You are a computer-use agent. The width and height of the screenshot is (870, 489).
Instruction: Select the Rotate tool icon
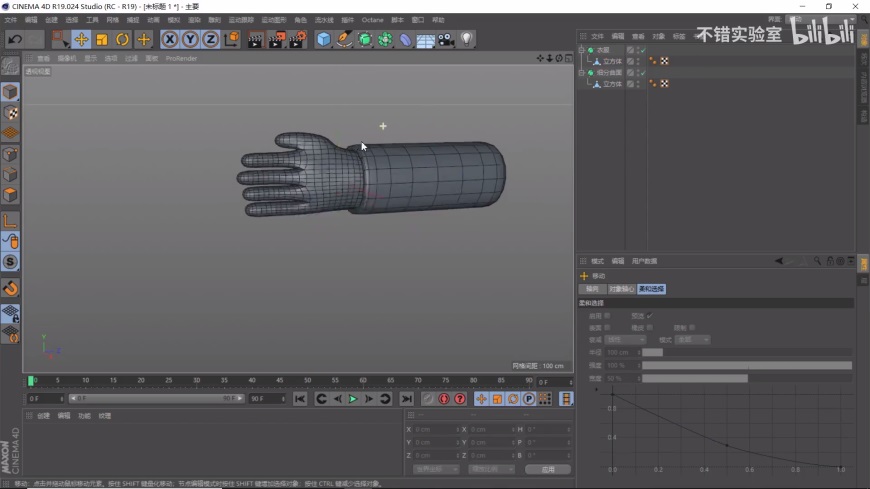(x=122, y=39)
